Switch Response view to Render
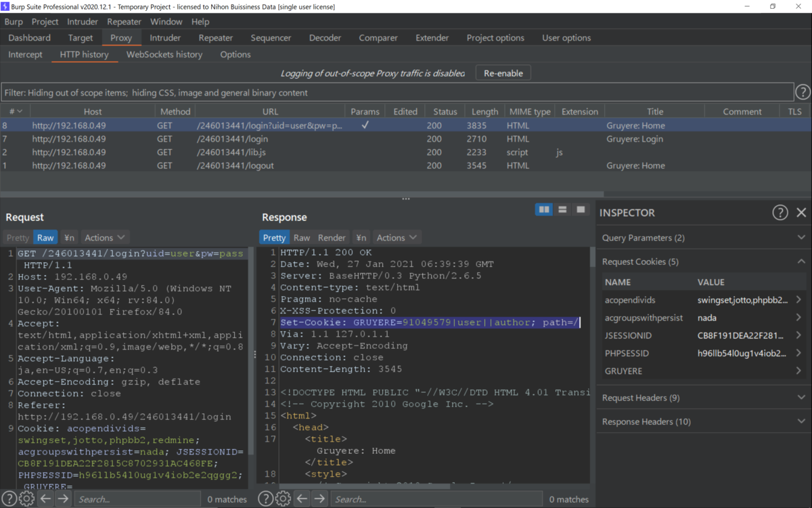 pos(332,238)
